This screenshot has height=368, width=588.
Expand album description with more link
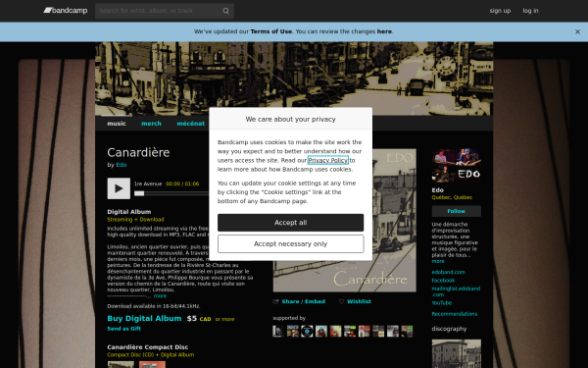tap(160, 296)
